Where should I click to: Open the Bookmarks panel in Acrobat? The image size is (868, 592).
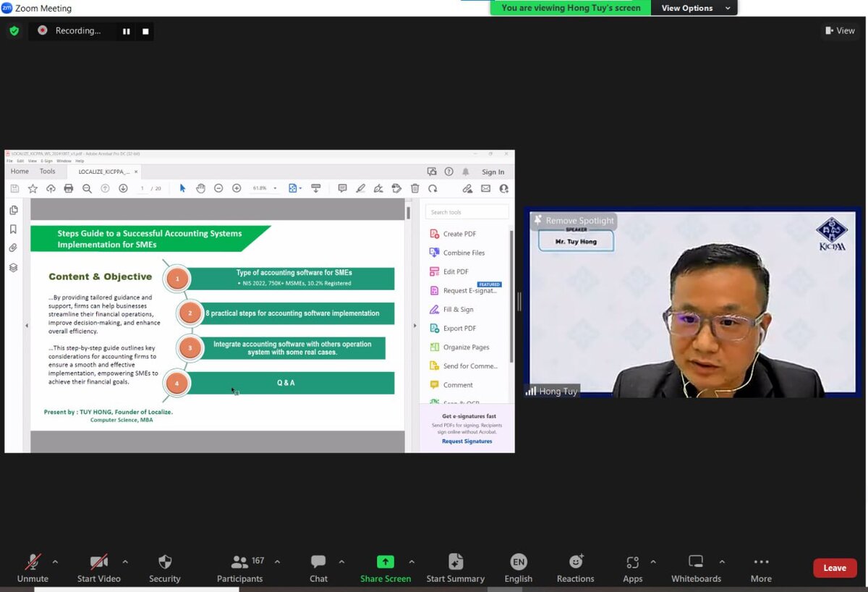coord(13,229)
